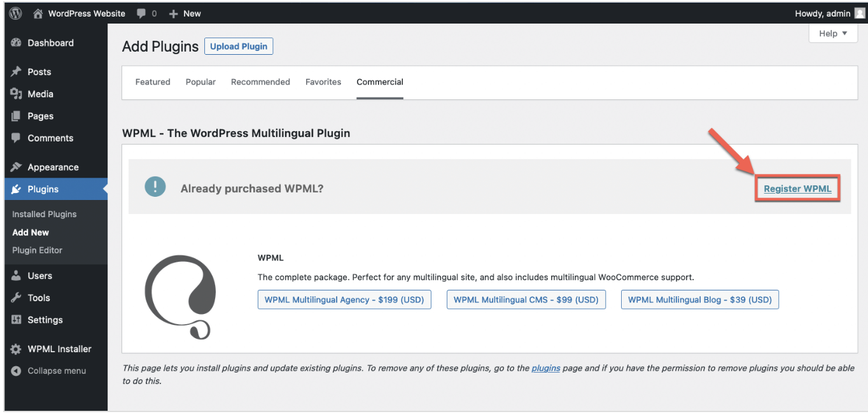Image resolution: width=868 pixels, height=414 pixels.
Task: Click the Register WPML link
Action: coord(797,189)
